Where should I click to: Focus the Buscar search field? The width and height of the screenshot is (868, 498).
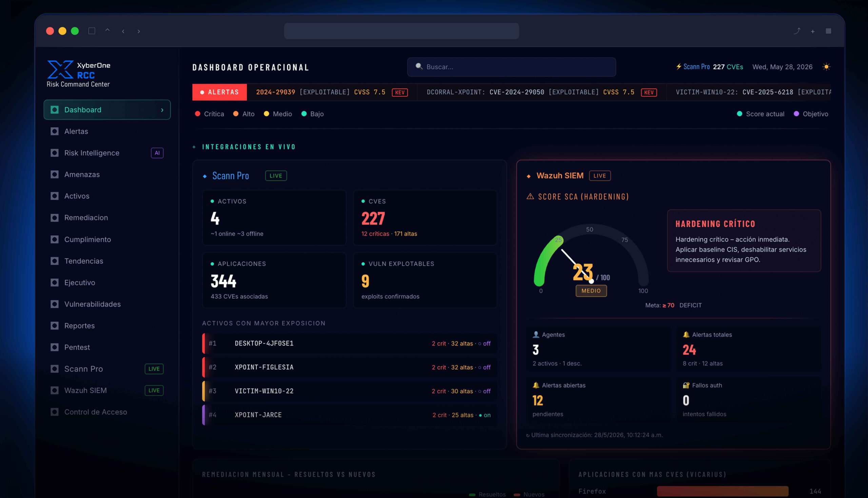coord(511,67)
